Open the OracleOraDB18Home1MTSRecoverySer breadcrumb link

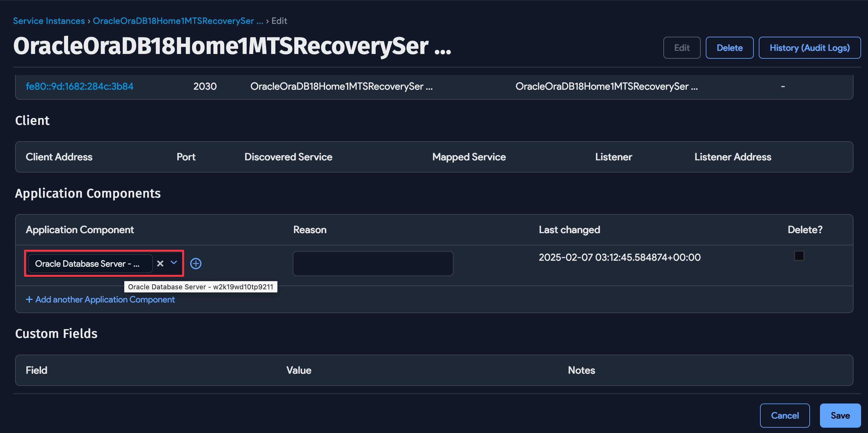click(x=178, y=21)
